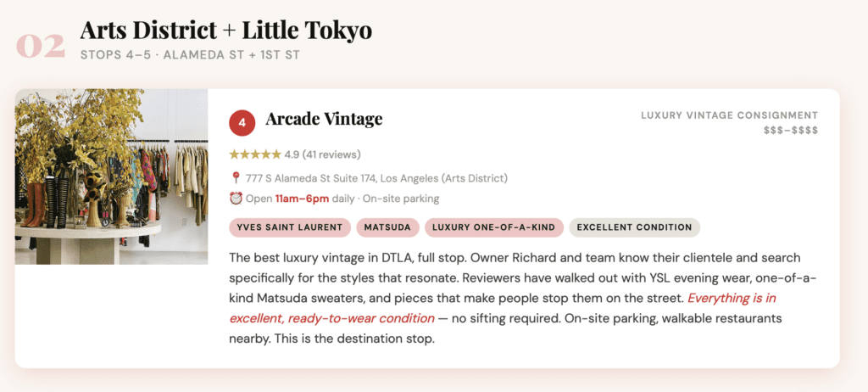The width and height of the screenshot is (868, 392).
Task: Click the Arcade Vintage store title
Action: (324, 120)
